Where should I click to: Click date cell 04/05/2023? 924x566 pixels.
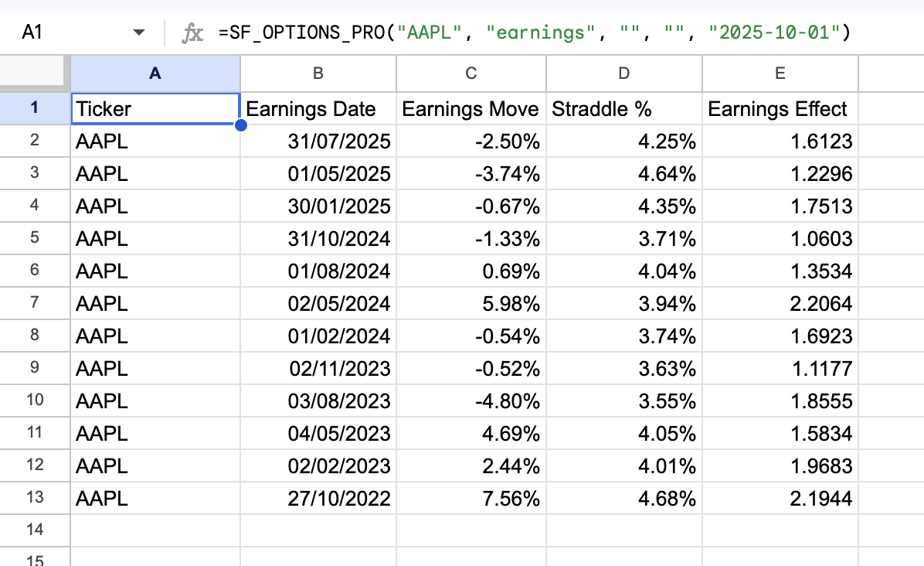tap(318, 433)
